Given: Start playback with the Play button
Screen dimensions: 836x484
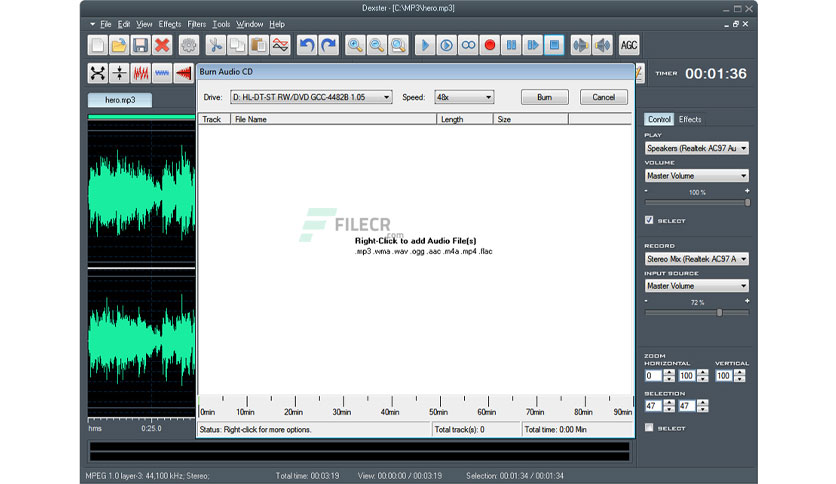Looking at the screenshot, I should (425, 45).
